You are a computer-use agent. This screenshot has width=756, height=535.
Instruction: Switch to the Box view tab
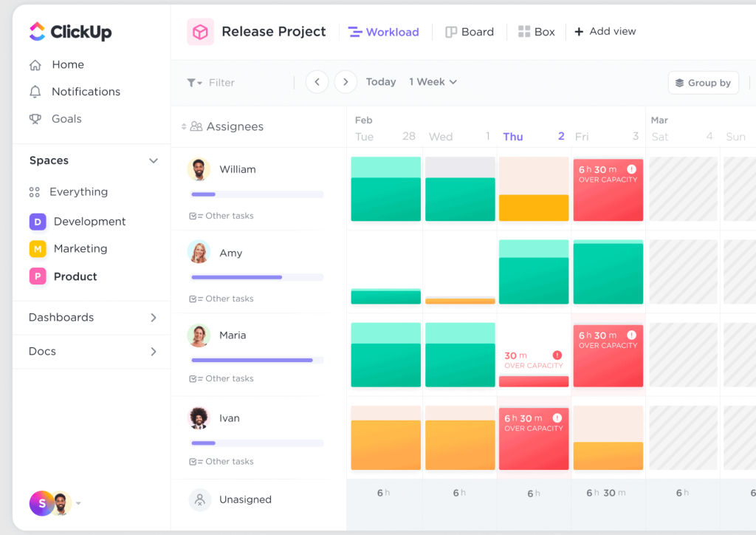(537, 31)
